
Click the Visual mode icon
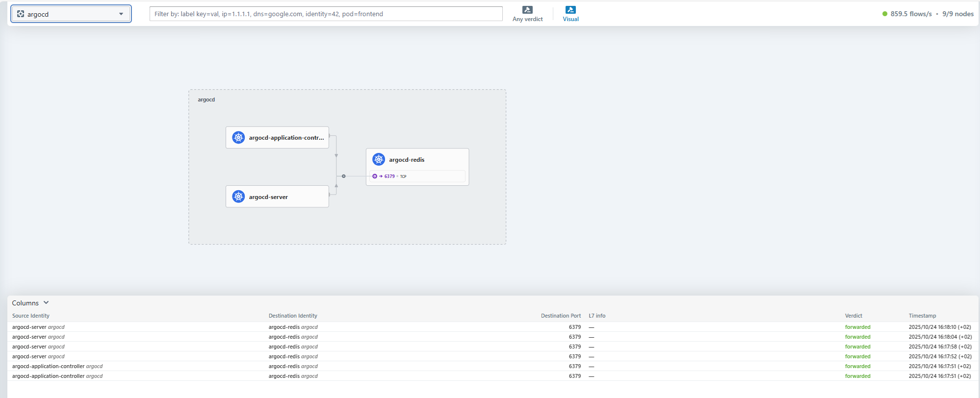(570, 10)
